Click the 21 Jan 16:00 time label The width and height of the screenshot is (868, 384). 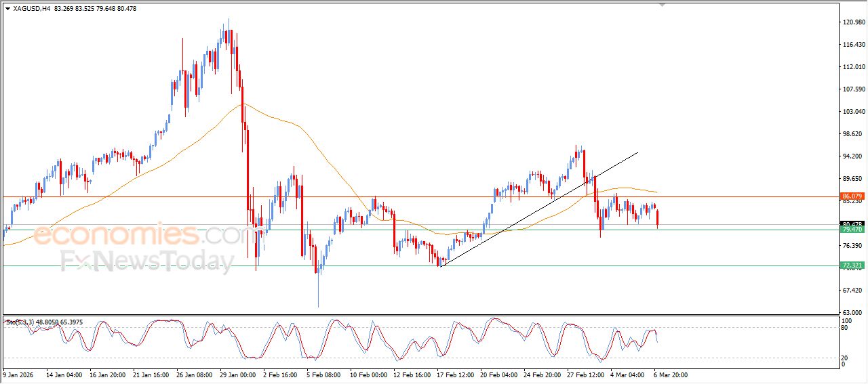(151, 374)
